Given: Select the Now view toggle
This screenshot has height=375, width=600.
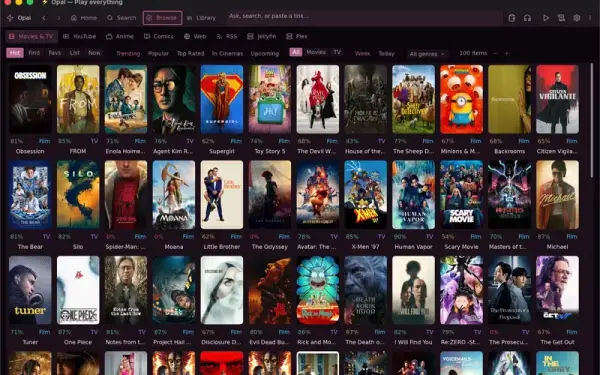Looking at the screenshot, I should coord(94,53).
